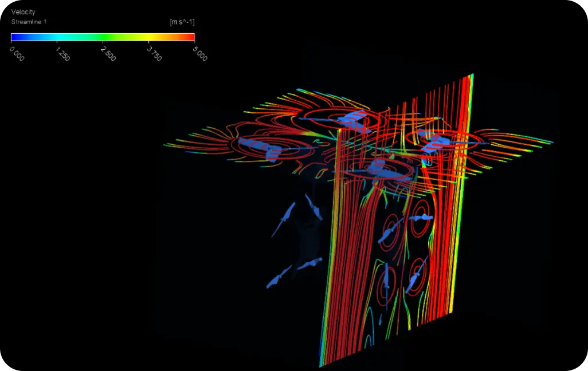The width and height of the screenshot is (588, 371).
Task: Click the 1.250 tick label
Action: click(63, 54)
